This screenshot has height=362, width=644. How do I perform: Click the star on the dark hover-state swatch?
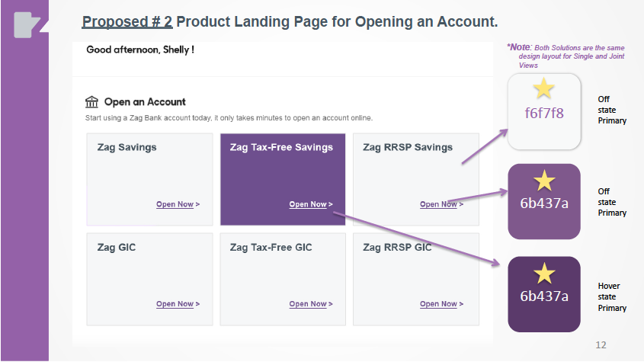pyautogui.click(x=544, y=274)
